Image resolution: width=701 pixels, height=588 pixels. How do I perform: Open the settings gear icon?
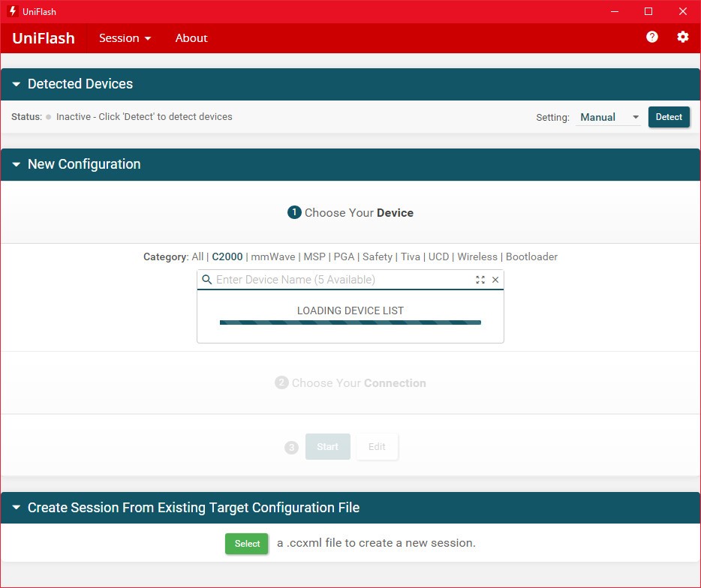pos(683,37)
